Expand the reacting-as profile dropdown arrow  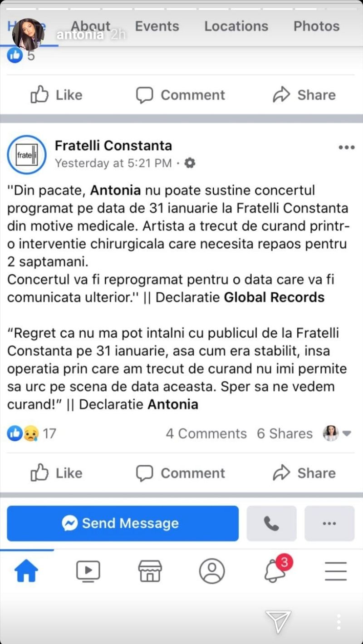347,433
